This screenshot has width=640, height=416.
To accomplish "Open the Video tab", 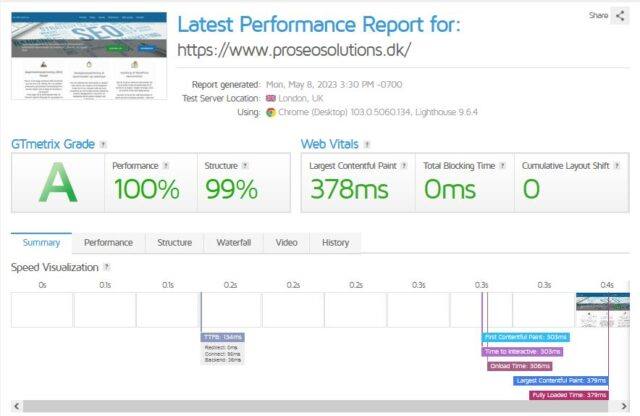I will pyautogui.click(x=287, y=243).
